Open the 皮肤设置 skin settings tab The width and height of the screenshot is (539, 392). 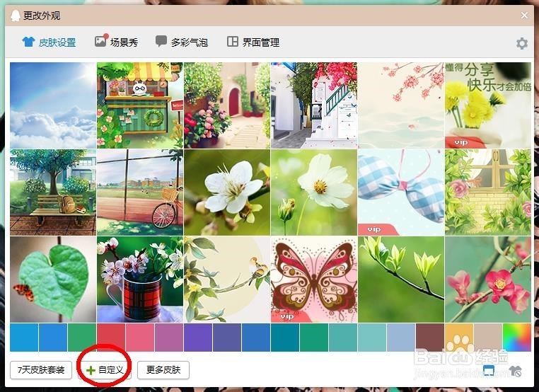click(x=49, y=42)
